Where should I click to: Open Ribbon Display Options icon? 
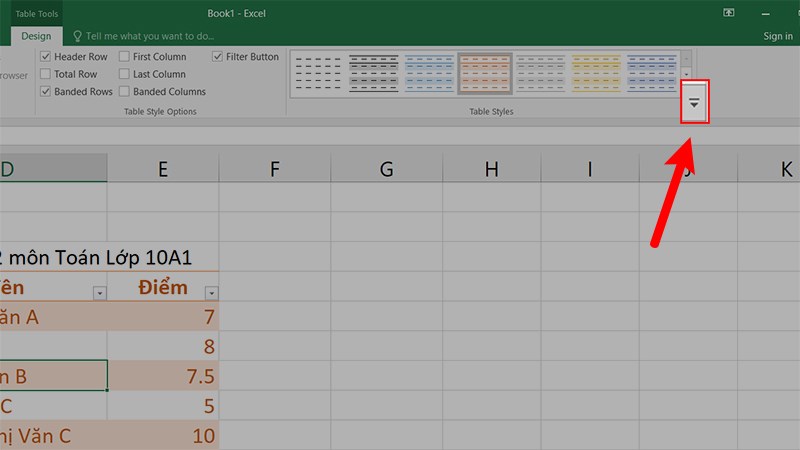pyautogui.click(x=729, y=13)
